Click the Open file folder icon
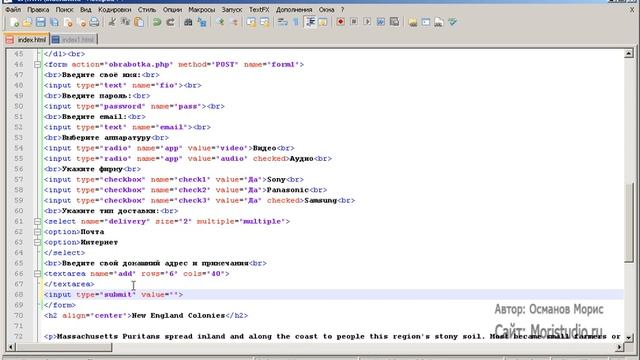The image size is (640, 360). click(27, 22)
